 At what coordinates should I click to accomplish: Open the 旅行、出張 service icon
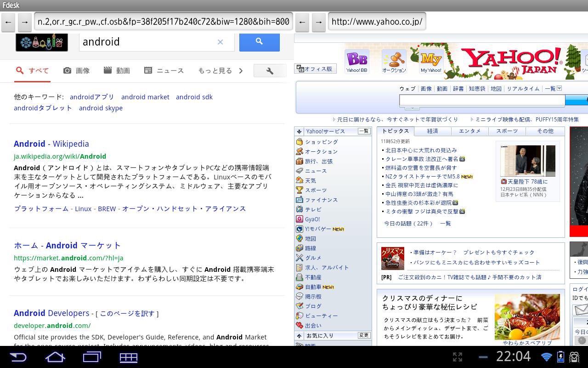(x=300, y=161)
